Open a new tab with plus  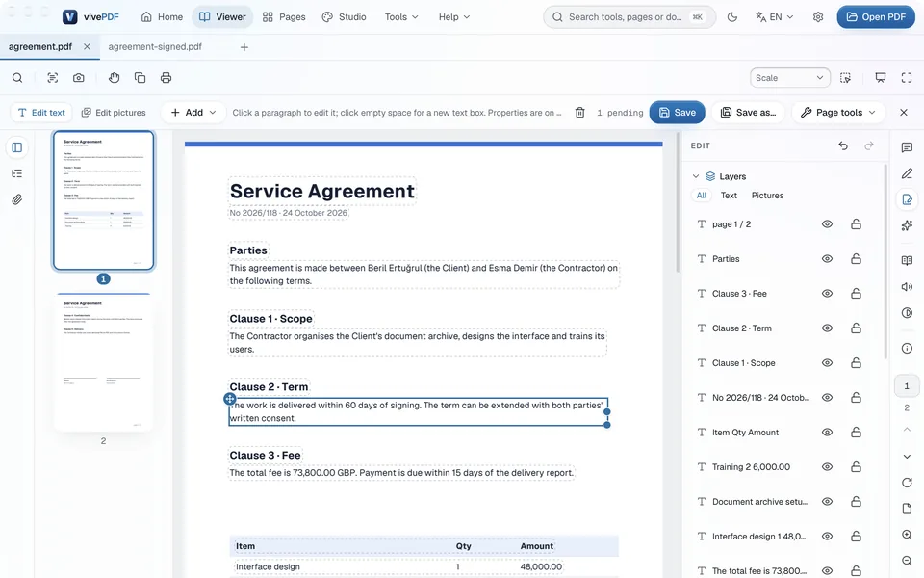tap(244, 47)
